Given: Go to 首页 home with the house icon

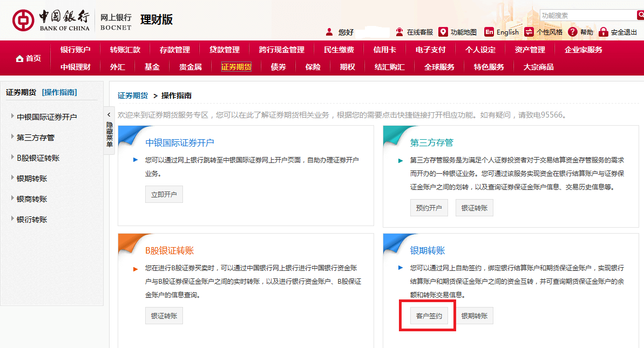Looking at the screenshot, I should point(28,58).
